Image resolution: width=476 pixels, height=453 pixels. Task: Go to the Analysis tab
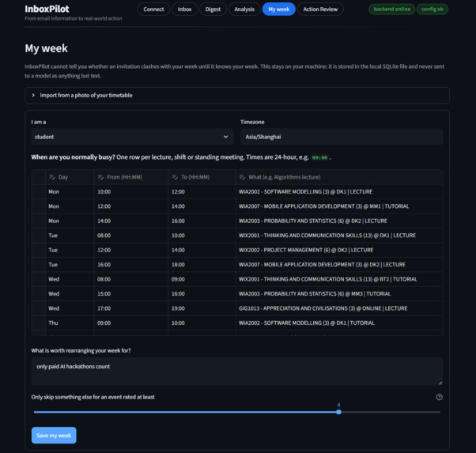coord(244,9)
